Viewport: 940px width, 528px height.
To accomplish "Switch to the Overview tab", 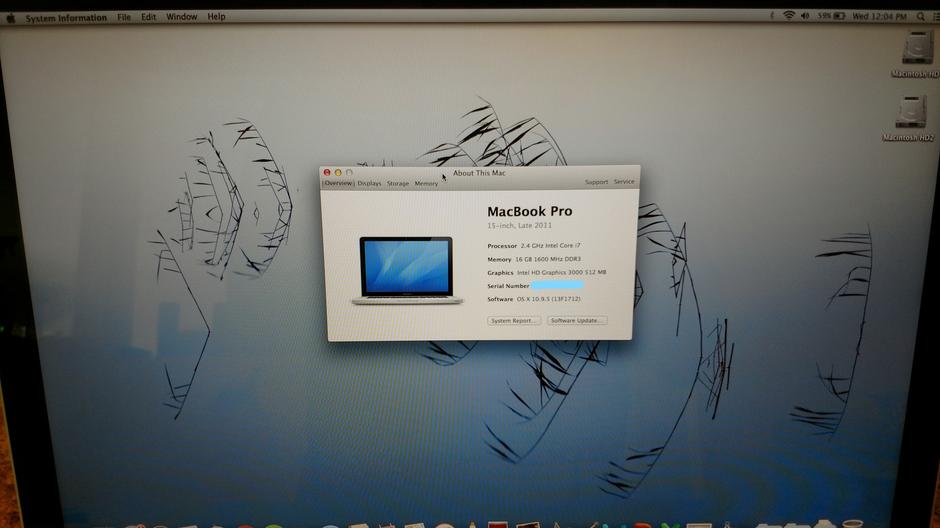I will 338,183.
